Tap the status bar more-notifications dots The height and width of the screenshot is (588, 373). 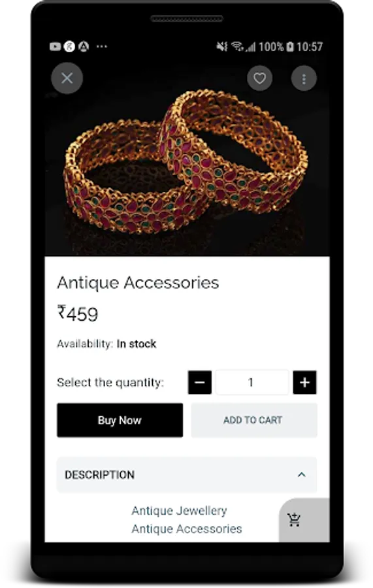pos(102,46)
